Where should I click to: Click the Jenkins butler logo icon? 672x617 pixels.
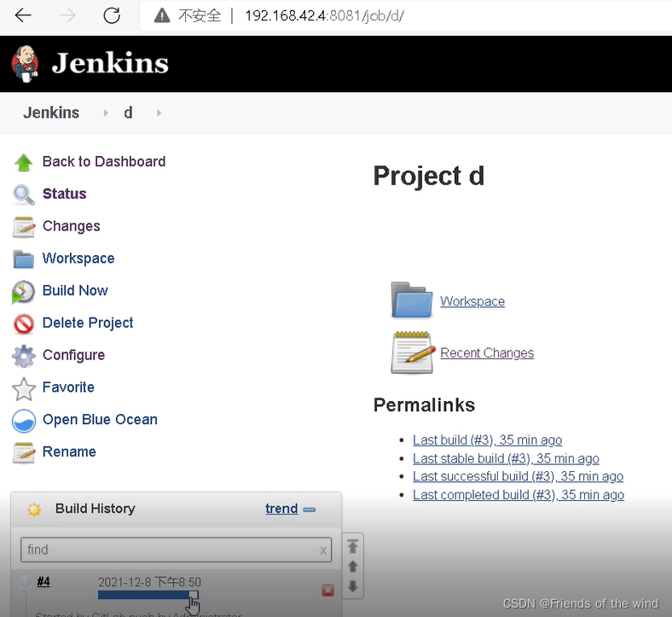pos(26,64)
